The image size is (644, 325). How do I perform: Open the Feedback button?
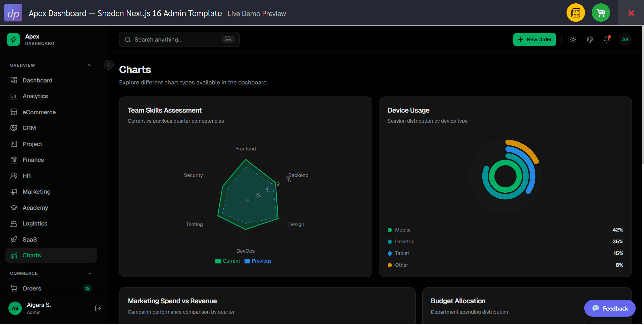coord(610,308)
